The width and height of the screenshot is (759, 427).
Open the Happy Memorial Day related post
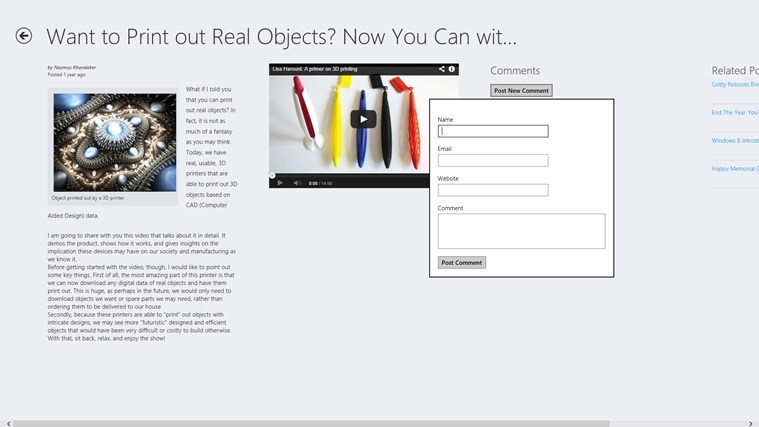[735, 169]
